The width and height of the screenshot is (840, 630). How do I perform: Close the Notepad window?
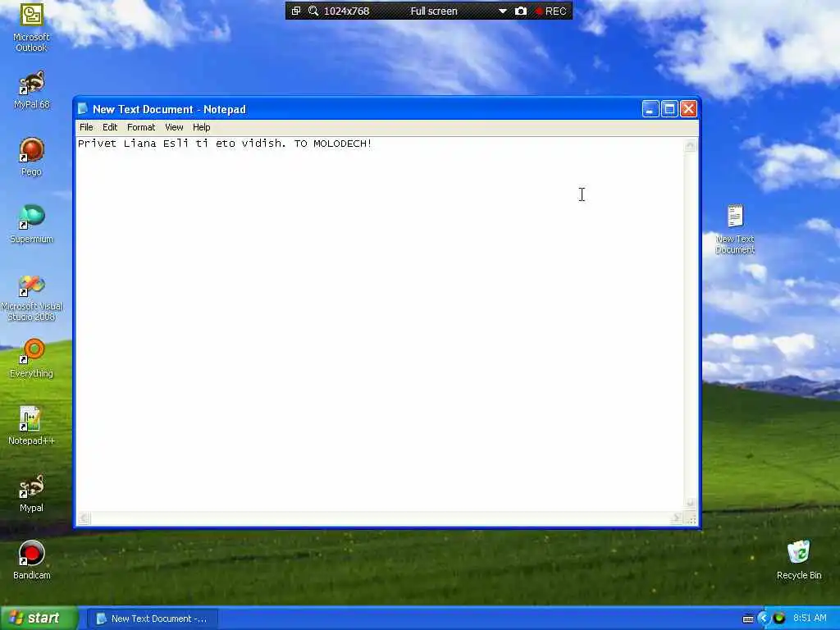pos(688,109)
